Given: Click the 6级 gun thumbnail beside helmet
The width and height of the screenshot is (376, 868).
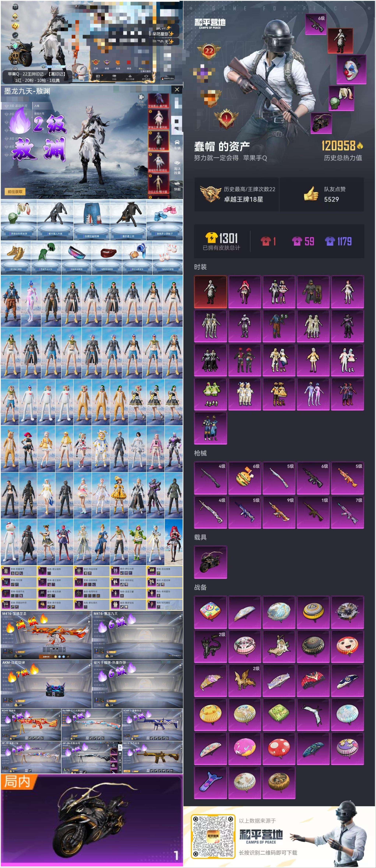Looking at the screenshot, I should coord(316,24).
